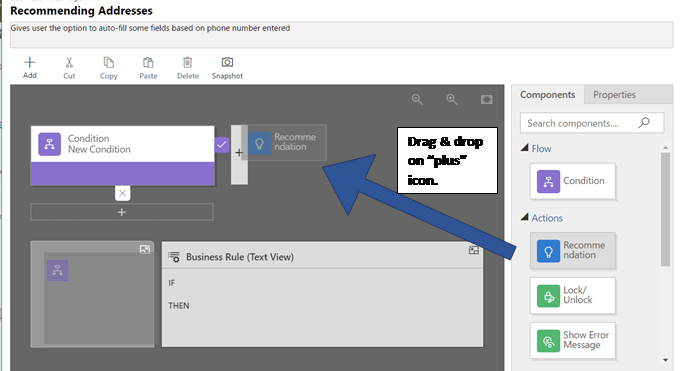This screenshot has width=680, height=371.
Task: Click the plus icon right of condition
Action: click(x=239, y=153)
